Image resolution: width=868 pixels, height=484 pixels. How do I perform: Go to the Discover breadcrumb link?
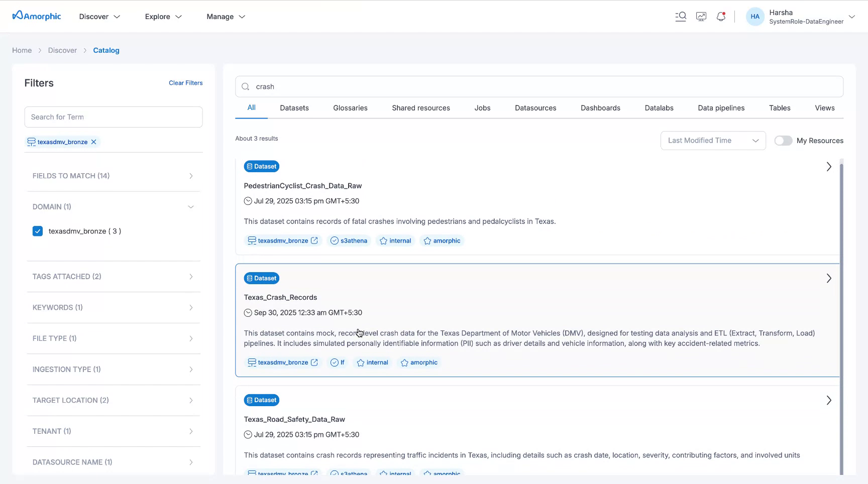pos(62,50)
